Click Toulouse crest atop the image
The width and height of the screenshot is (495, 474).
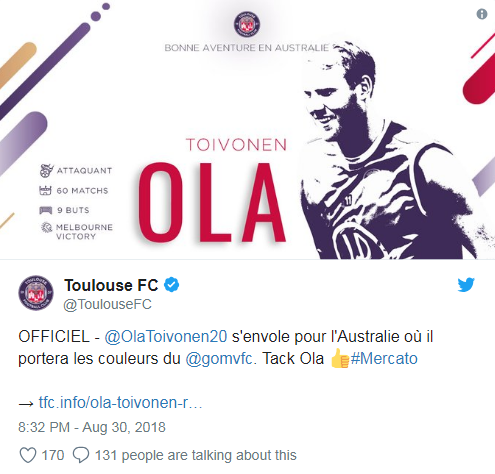tap(247, 24)
